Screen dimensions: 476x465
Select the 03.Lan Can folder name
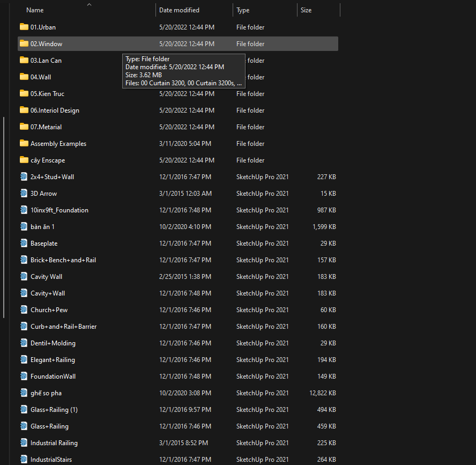pos(46,61)
